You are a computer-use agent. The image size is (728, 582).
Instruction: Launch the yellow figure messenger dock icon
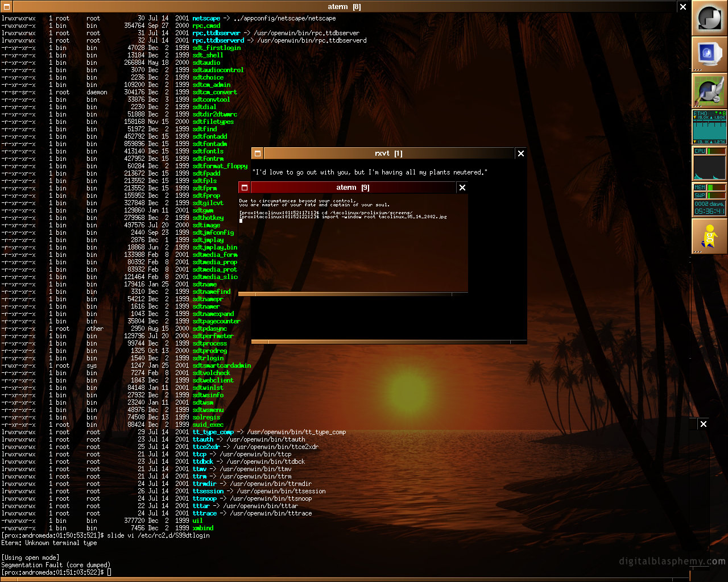(709, 236)
